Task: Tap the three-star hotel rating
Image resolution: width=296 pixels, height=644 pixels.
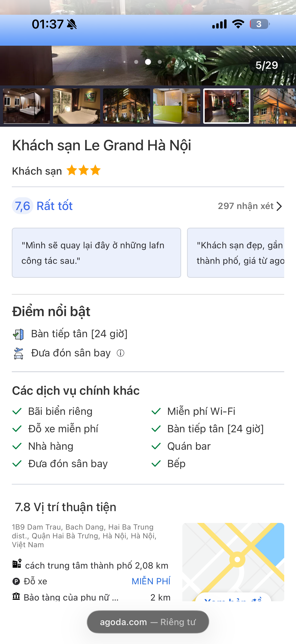Action: (x=83, y=170)
